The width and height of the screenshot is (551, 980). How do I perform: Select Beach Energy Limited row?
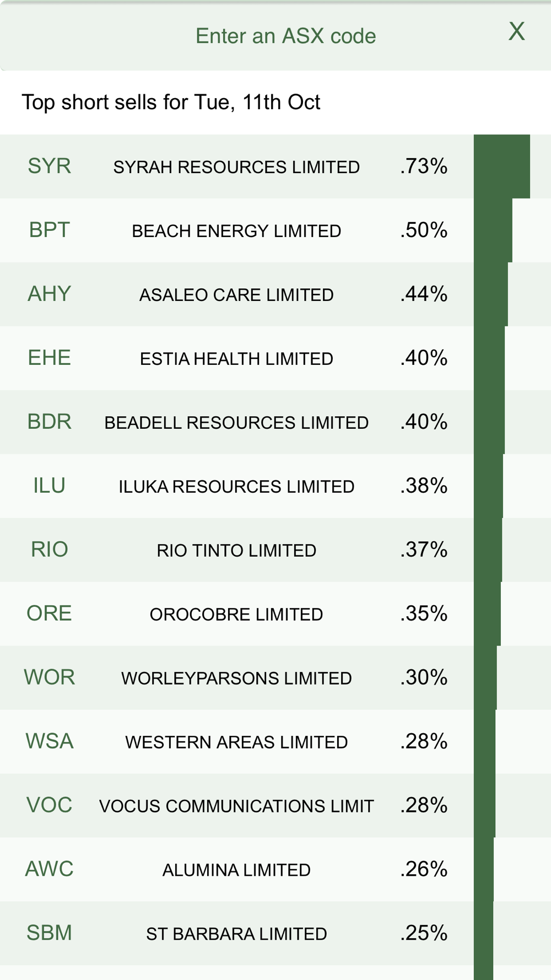pos(275,230)
